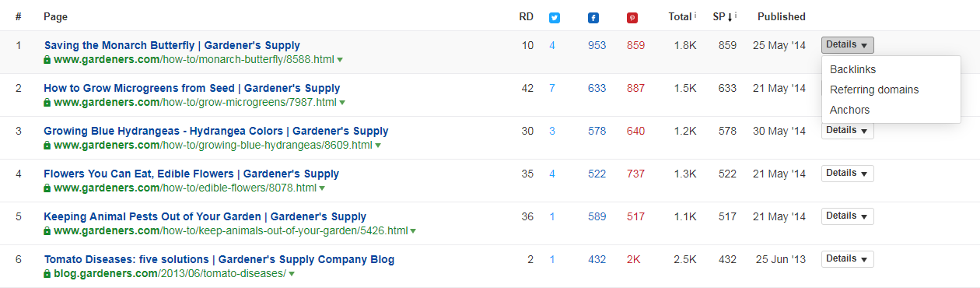Select Backlinks from the Details menu
The height and width of the screenshot is (288, 980).
pos(852,70)
